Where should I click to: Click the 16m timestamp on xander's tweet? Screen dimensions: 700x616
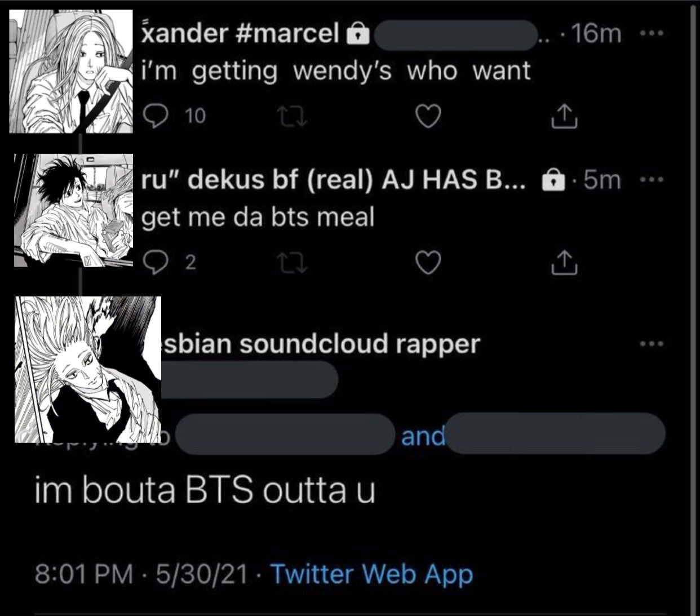click(x=595, y=34)
